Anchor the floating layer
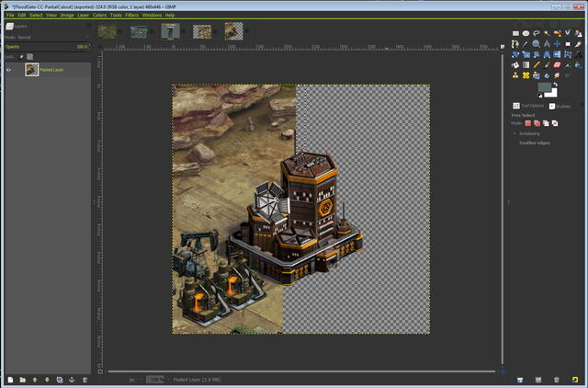This screenshot has height=388, width=588. (72, 380)
